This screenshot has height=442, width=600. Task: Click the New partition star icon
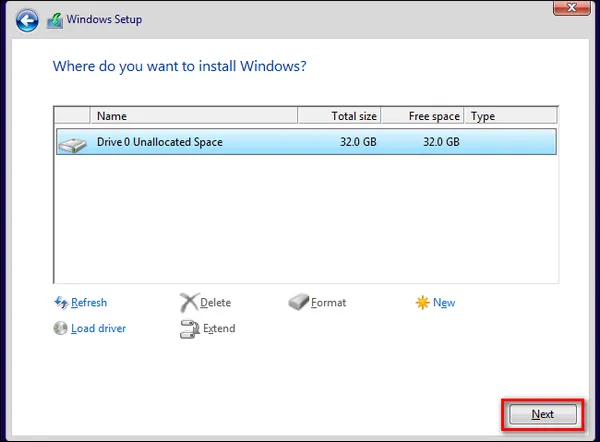pyautogui.click(x=422, y=303)
